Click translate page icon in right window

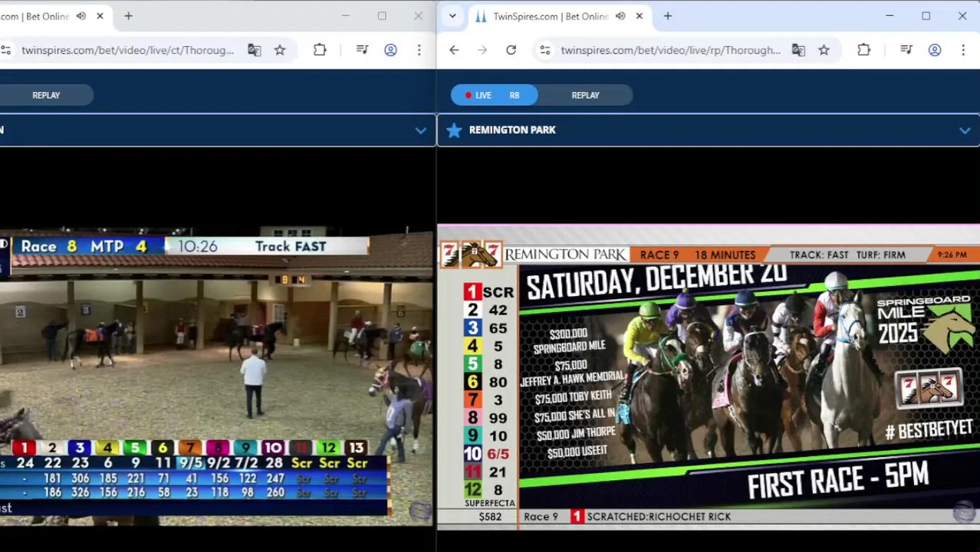(x=798, y=50)
